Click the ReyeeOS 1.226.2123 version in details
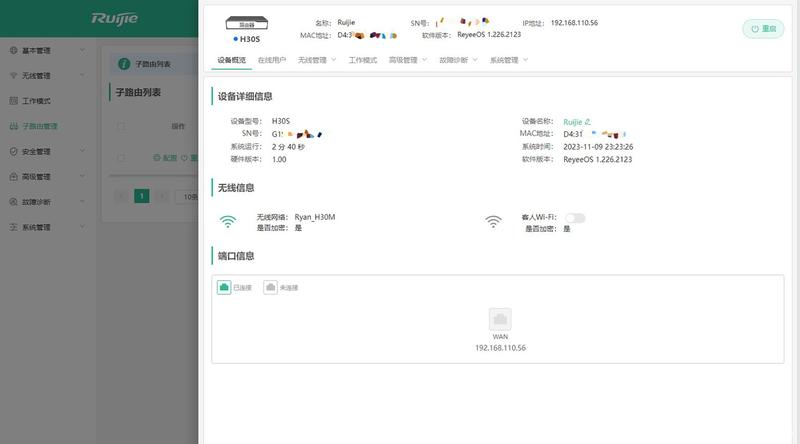 pyautogui.click(x=597, y=159)
